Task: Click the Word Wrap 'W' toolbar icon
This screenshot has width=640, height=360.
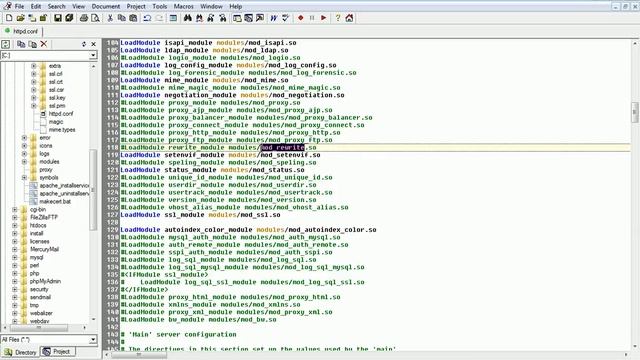Action: pos(273,18)
